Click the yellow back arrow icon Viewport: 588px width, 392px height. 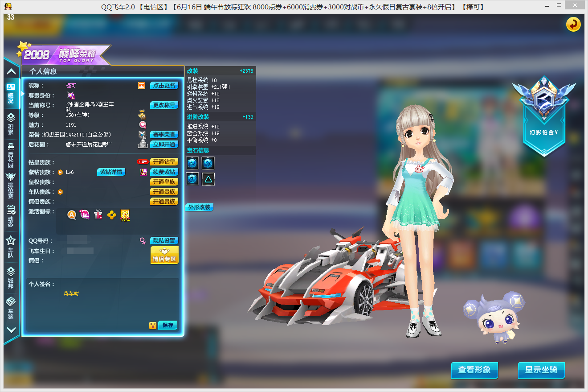pos(573,24)
